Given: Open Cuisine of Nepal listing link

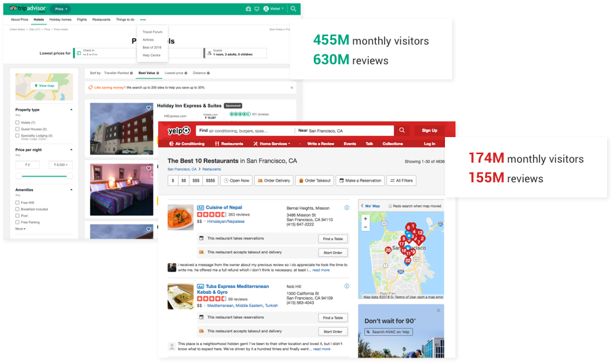Looking at the screenshot, I should pos(224,207).
